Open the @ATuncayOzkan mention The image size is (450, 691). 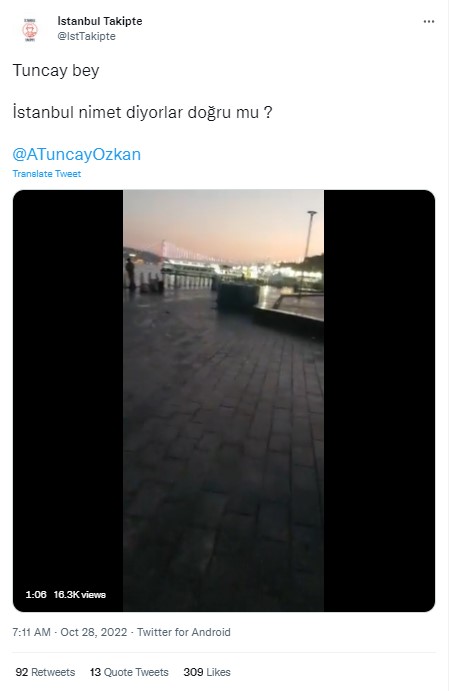coord(77,154)
